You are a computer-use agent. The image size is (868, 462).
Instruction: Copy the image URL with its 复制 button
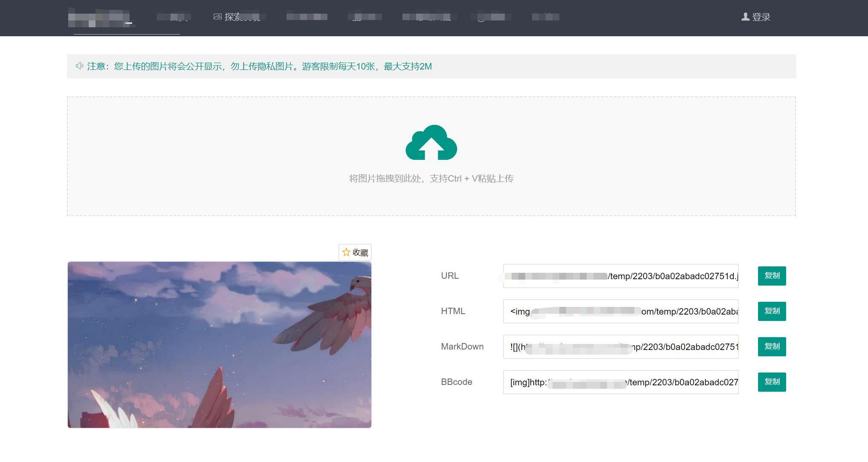(771, 276)
